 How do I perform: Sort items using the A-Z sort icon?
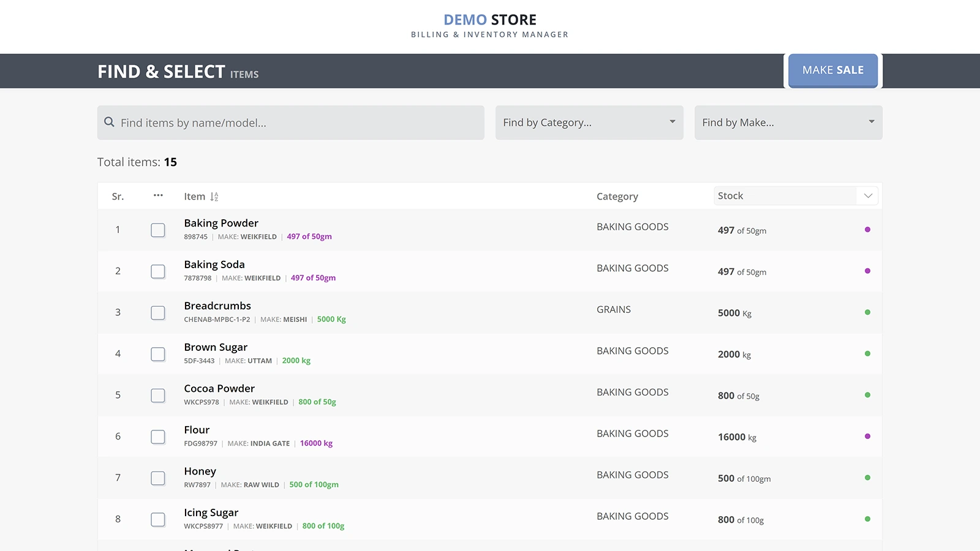point(214,197)
